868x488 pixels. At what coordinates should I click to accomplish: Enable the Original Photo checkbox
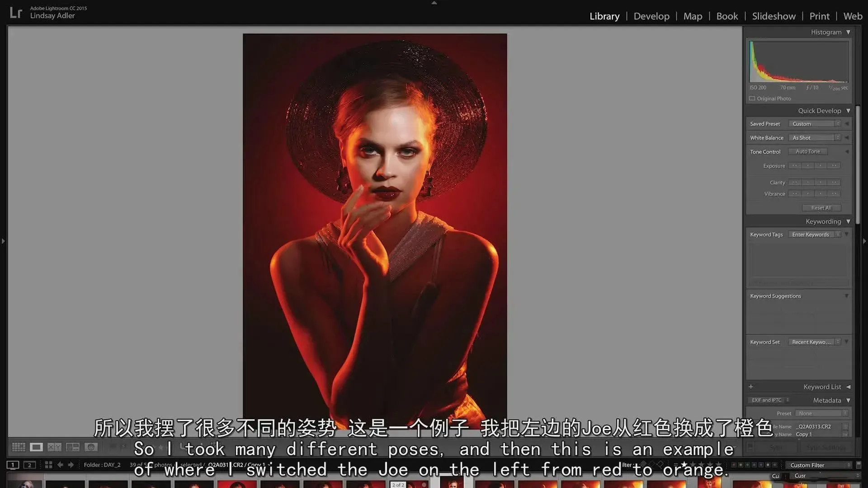click(x=752, y=99)
